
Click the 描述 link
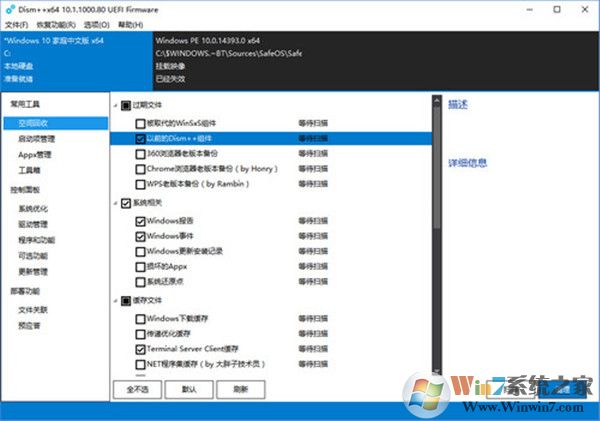click(458, 104)
